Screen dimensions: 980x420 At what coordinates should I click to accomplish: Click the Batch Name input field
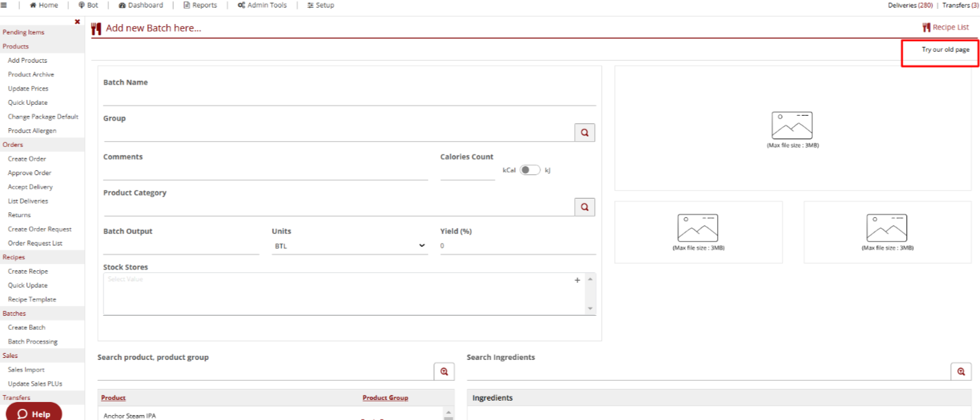coord(349,97)
